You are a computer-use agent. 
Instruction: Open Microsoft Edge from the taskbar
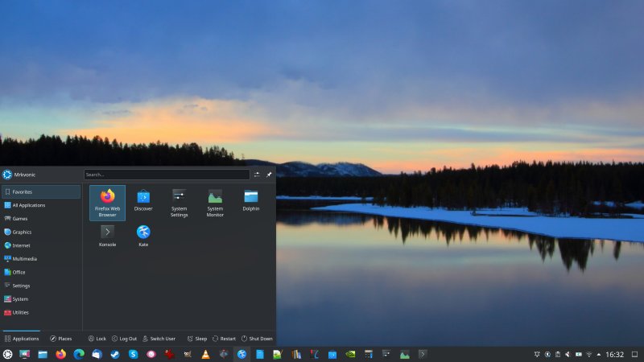(x=79, y=354)
